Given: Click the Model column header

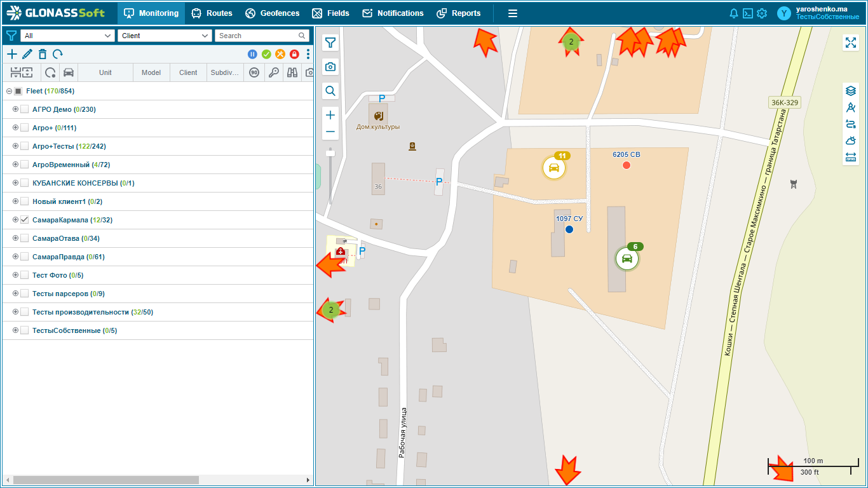Looking at the screenshot, I should click(151, 72).
